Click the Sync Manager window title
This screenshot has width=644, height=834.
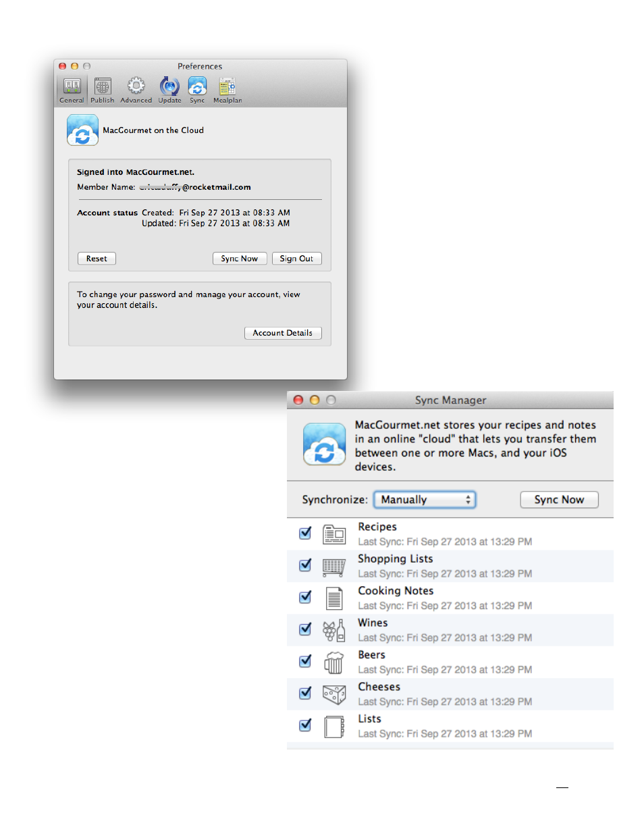pyautogui.click(x=450, y=400)
